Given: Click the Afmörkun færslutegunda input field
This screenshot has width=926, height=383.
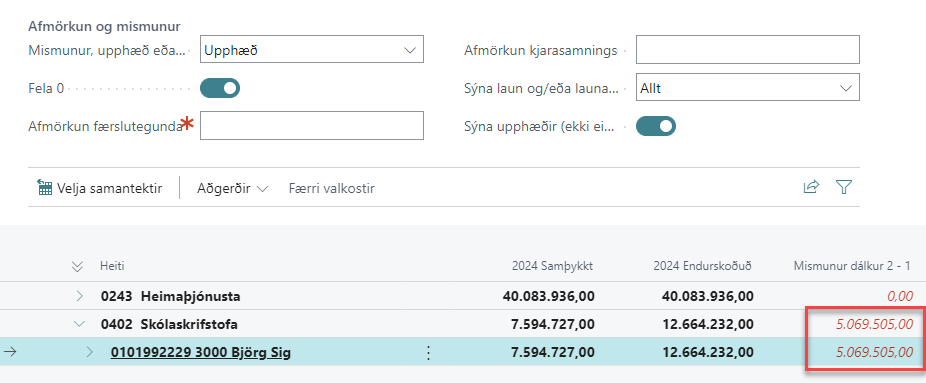Looking at the screenshot, I should pyautogui.click(x=312, y=126).
